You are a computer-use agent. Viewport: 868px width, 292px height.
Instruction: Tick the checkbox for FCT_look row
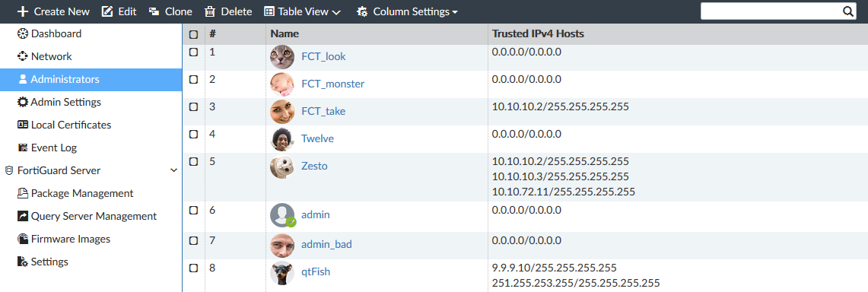coord(194,52)
